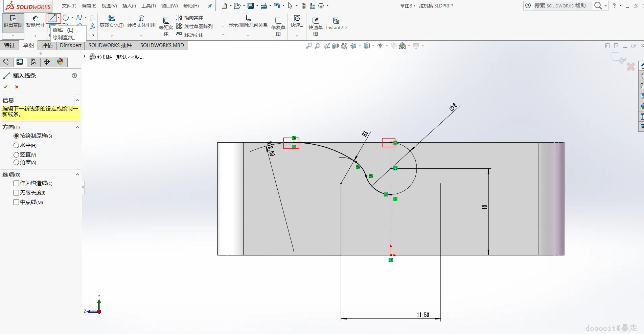This screenshot has width=644, height=334.
Task: Select the 水平 (horizontal) orientation radio button
Action: (16, 145)
